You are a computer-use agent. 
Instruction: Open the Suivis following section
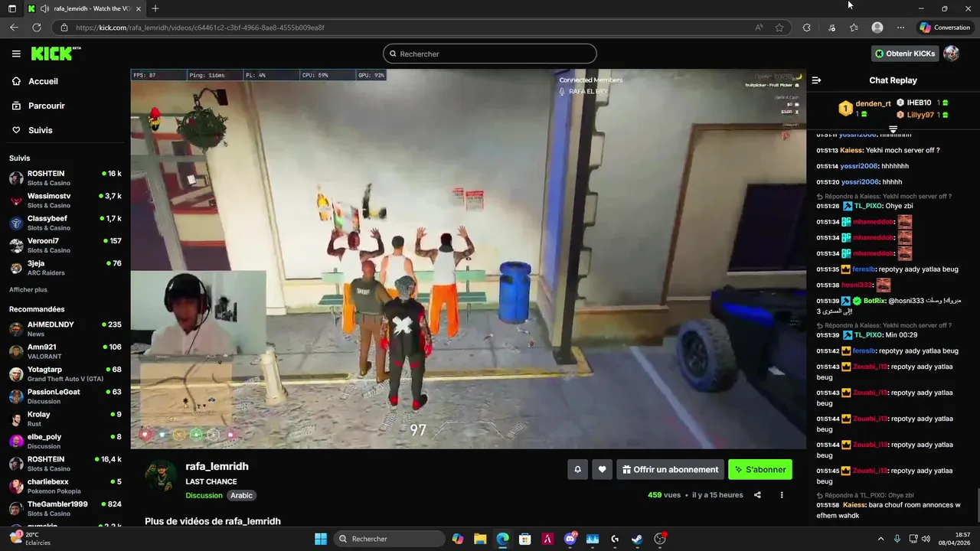point(32,130)
